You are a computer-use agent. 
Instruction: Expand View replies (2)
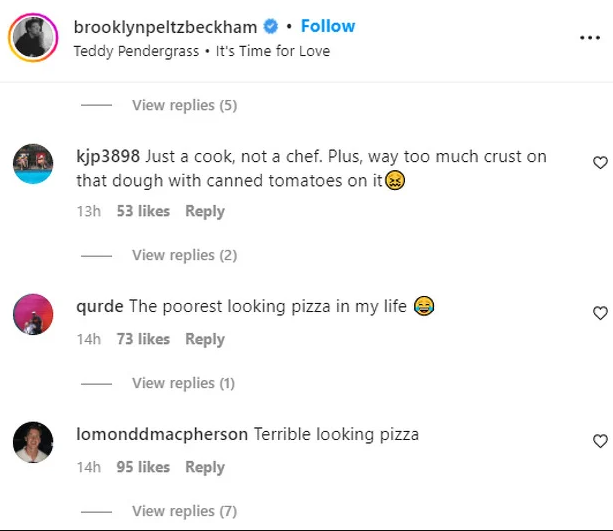[184, 255]
